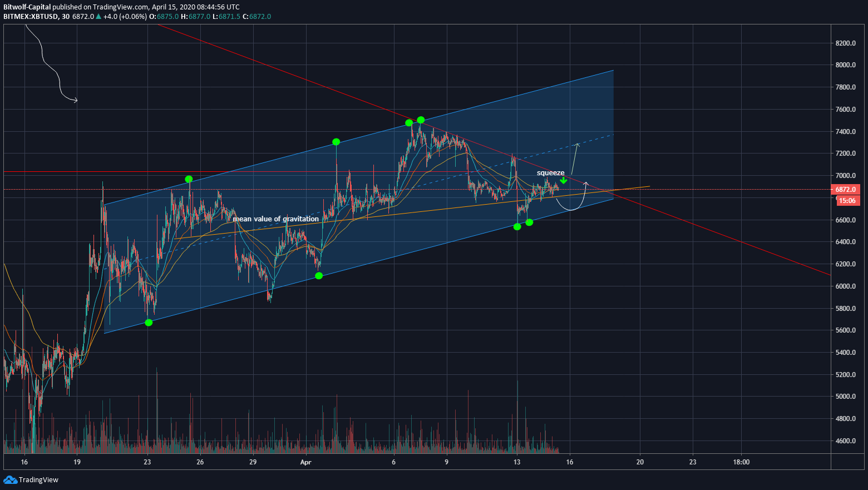Click the H:6877.0 high value
Screen dimensions: 868x490
(x=196, y=17)
